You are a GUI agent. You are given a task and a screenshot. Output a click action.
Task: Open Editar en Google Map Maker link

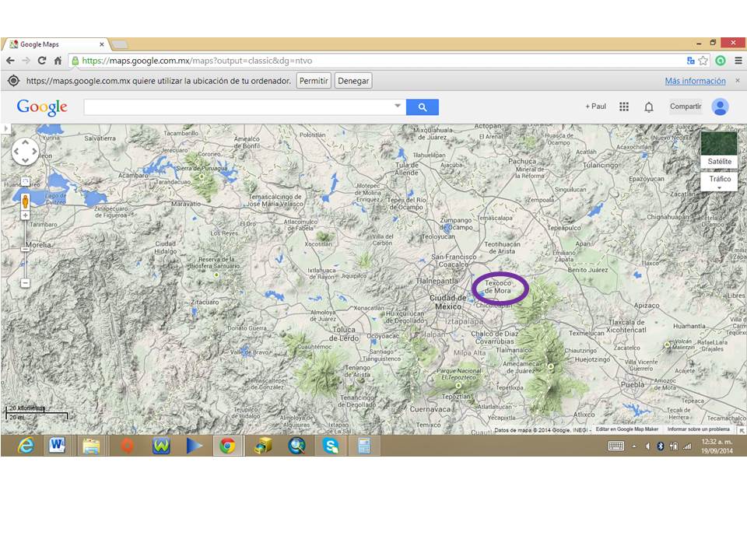(627, 429)
